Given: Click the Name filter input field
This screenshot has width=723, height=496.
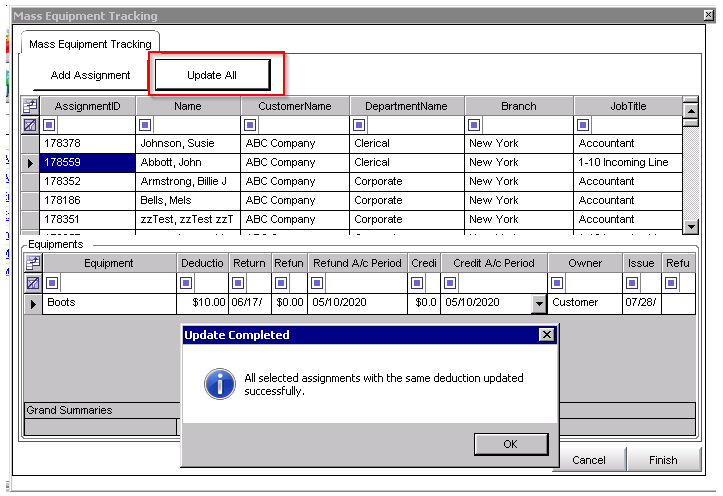Looking at the screenshot, I should pyautogui.click(x=196, y=125).
